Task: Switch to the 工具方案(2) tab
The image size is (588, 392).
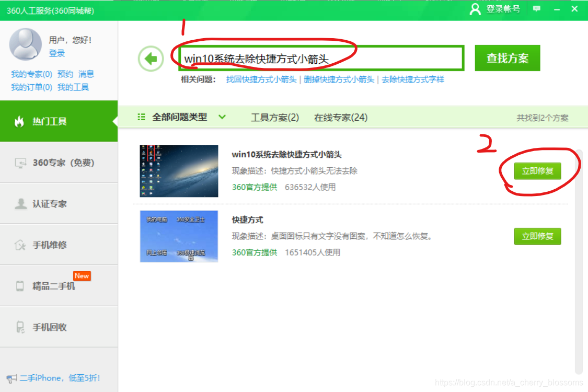Action: 274,118
